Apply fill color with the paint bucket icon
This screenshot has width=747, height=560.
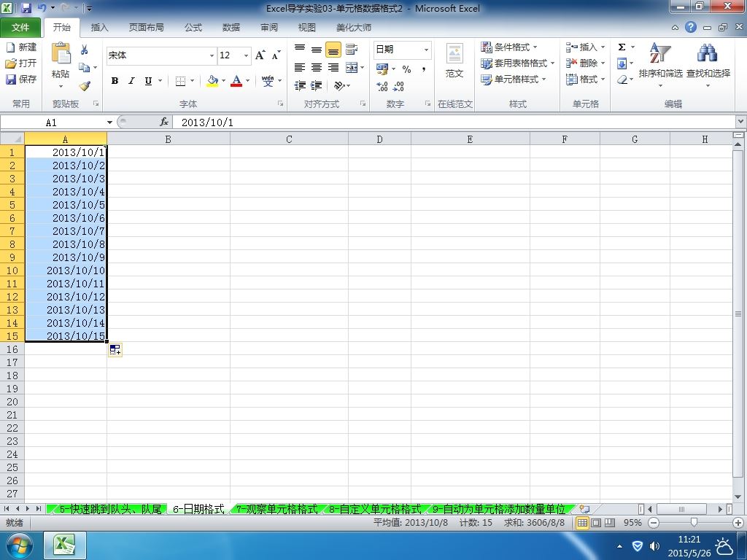pyautogui.click(x=212, y=81)
